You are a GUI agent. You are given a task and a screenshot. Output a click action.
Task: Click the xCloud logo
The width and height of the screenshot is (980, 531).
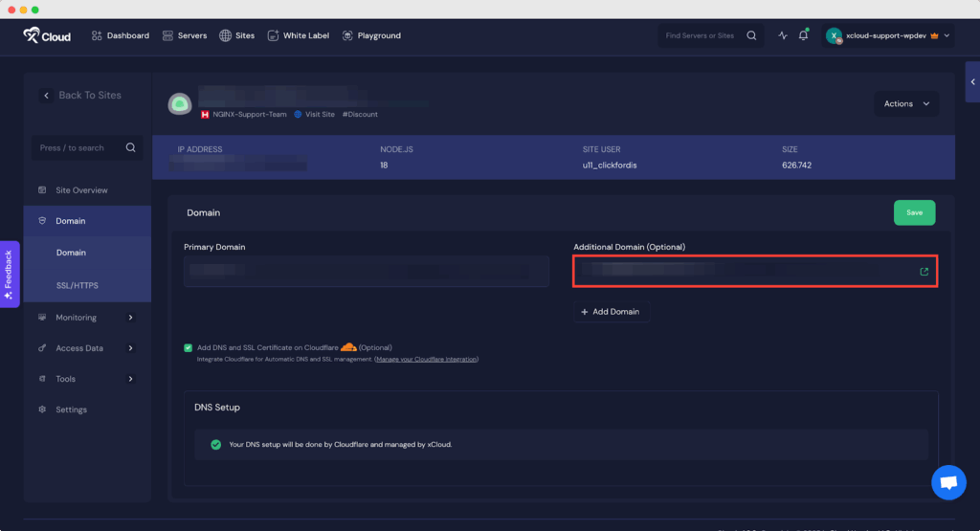(47, 35)
